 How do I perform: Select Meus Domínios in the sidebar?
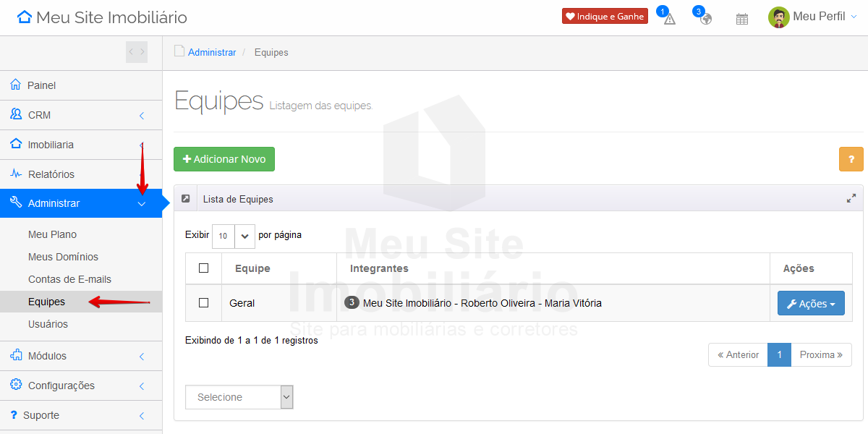[x=63, y=257]
